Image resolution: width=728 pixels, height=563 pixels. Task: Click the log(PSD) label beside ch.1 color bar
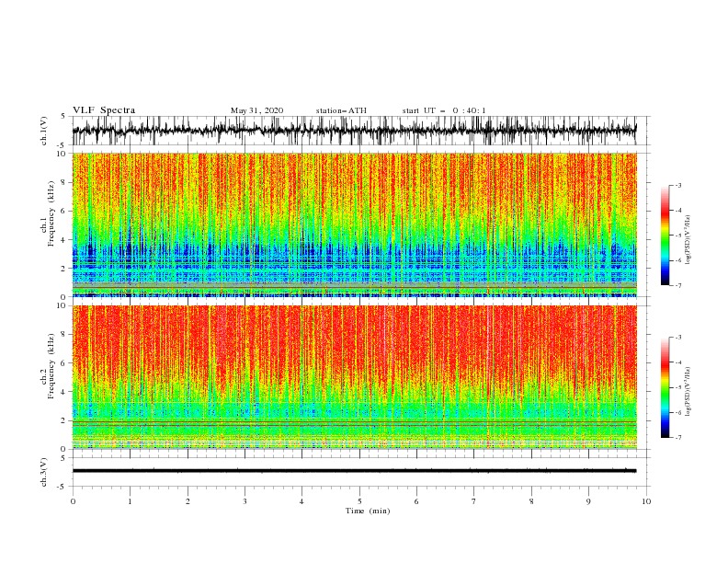[688, 240]
